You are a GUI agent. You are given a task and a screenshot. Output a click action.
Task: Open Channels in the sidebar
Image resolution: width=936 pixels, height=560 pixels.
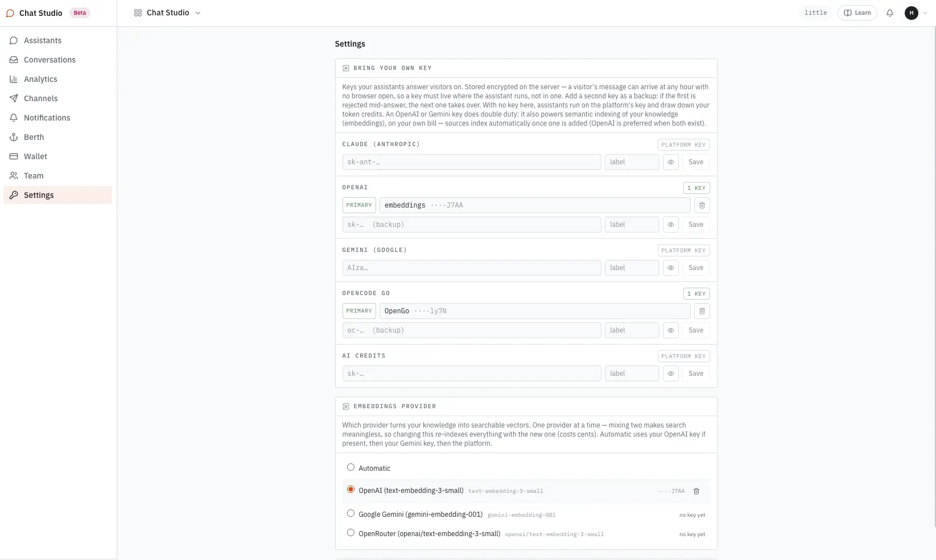pyautogui.click(x=57, y=98)
